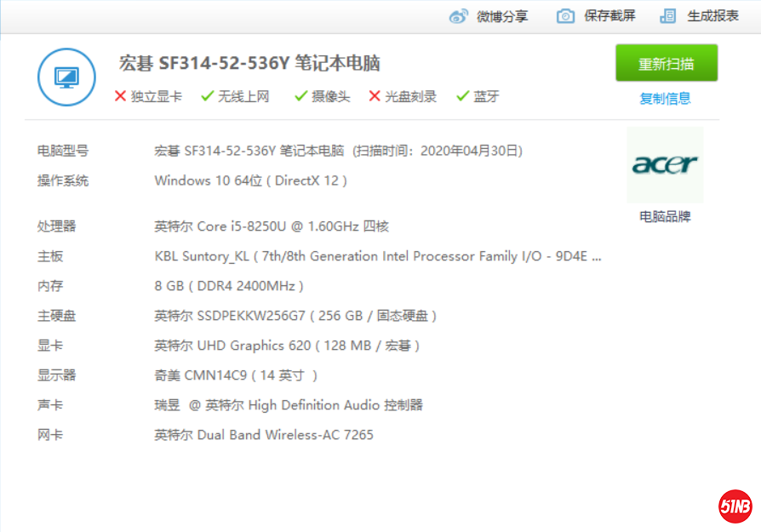
Task: Click the green check beside 摄像头
Action: click(x=300, y=96)
